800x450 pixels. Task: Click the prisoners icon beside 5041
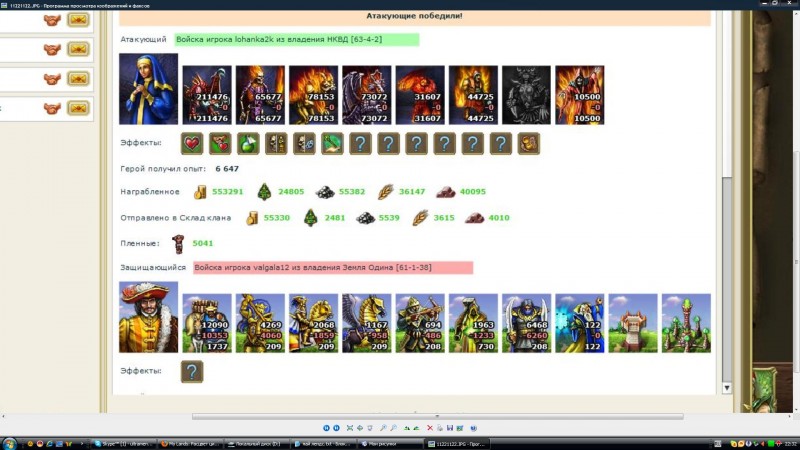click(178, 243)
